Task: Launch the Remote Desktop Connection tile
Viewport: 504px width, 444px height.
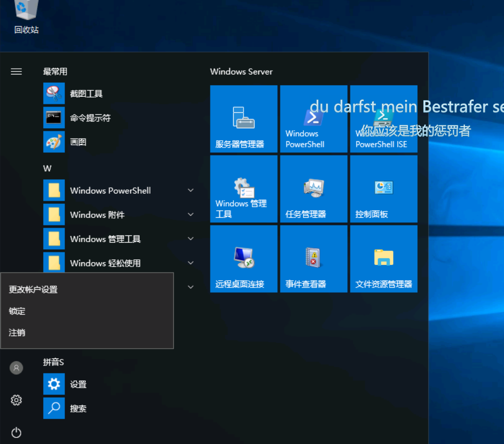Action: click(x=243, y=259)
